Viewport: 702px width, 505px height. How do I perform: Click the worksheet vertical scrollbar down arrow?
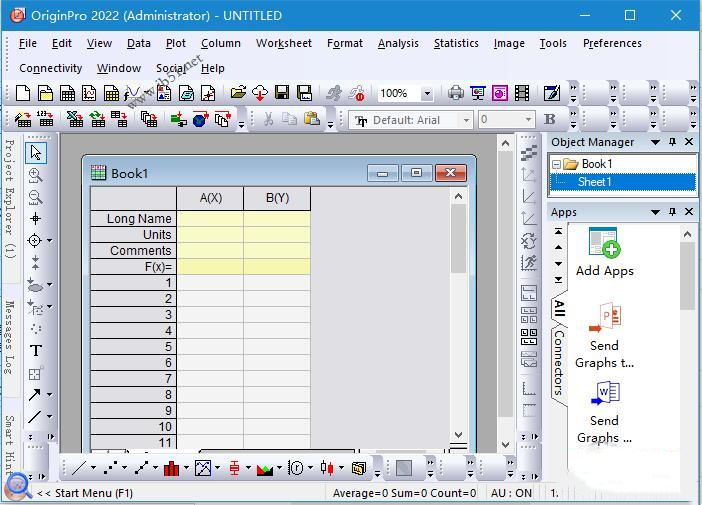point(458,435)
